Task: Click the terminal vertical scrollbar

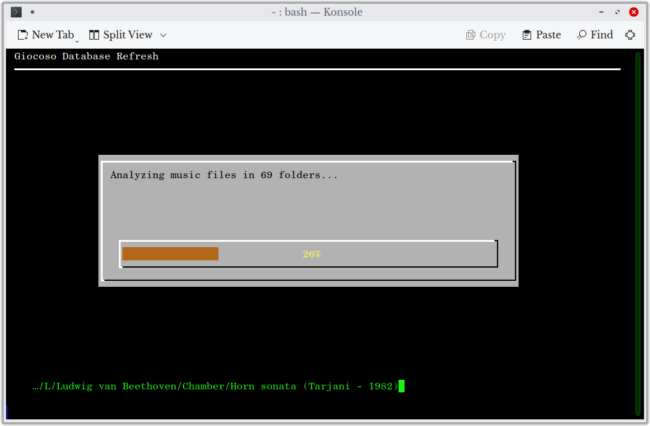Action: (638, 233)
